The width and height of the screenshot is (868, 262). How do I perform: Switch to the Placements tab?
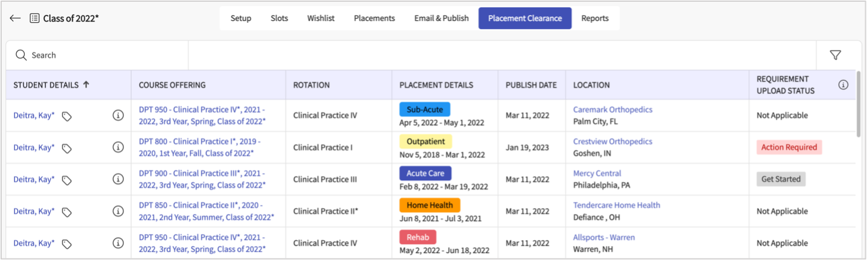(x=374, y=18)
